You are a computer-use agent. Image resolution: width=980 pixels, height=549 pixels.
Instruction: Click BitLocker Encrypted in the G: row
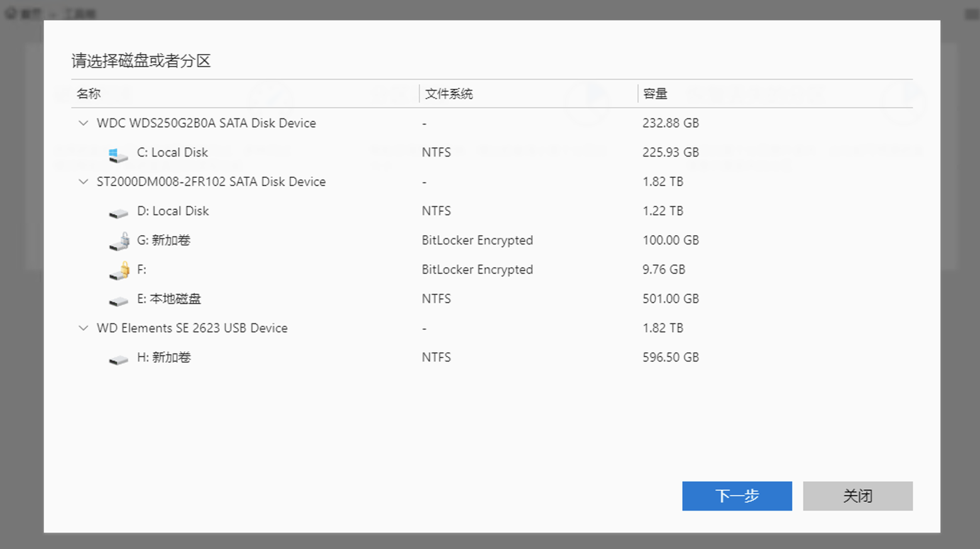point(477,240)
